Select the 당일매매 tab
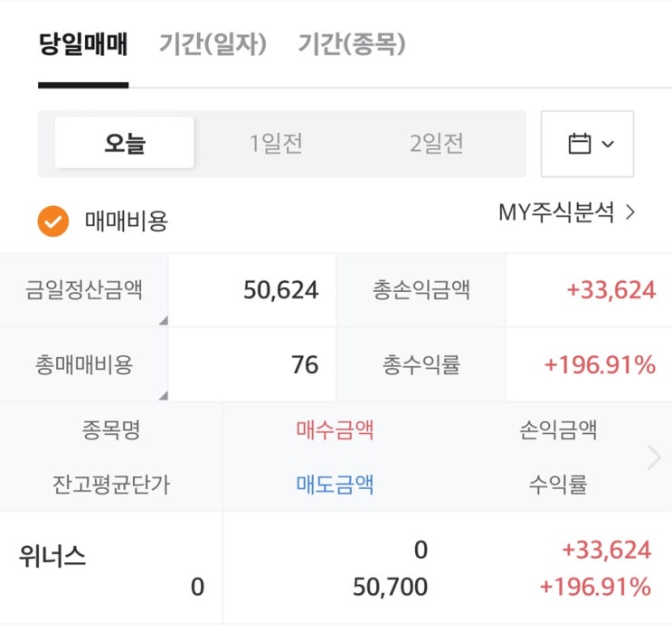The image size is (672, 631). point(83,43)
